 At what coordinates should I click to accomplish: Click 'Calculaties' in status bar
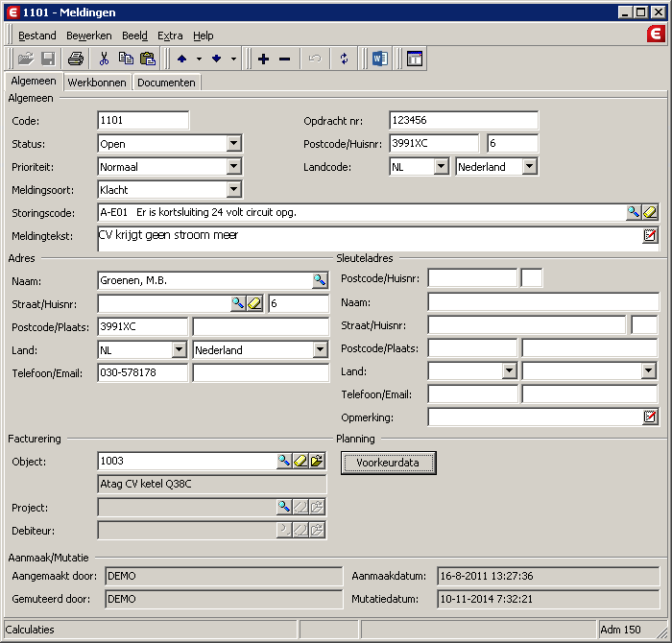[30, 630]
